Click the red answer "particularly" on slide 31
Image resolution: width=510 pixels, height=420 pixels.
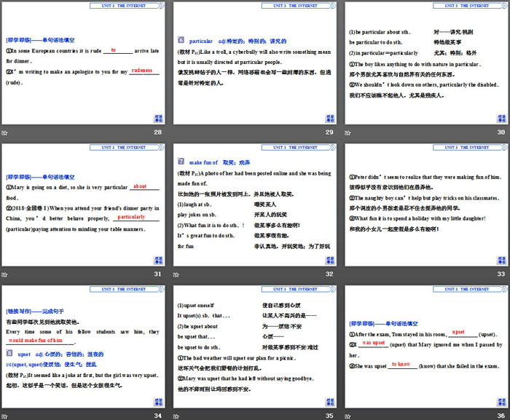tap(131, 217)
